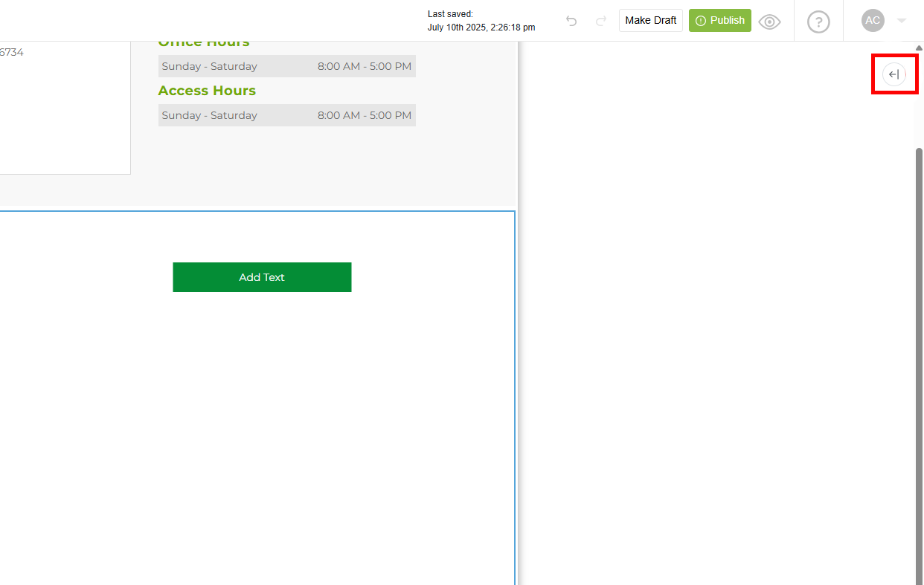
Task: Click the green Add Text button
Action: pyautogui.click(x=262, y=277)
